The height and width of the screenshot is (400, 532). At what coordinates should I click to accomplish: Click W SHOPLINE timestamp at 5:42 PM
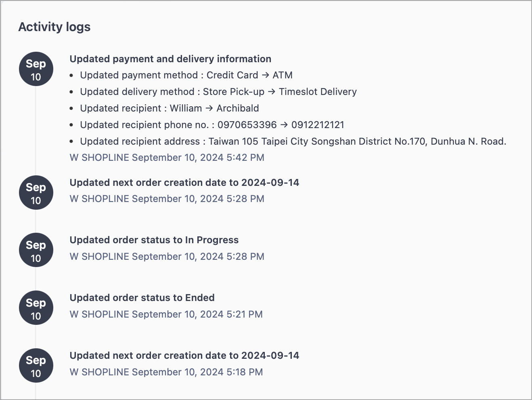click(x=167, y=158)
